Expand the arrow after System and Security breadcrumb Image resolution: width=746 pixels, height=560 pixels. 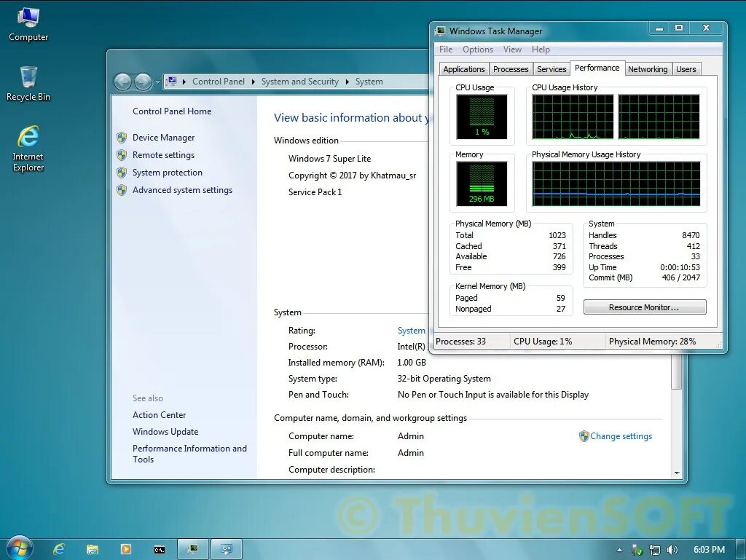[348, 82]
